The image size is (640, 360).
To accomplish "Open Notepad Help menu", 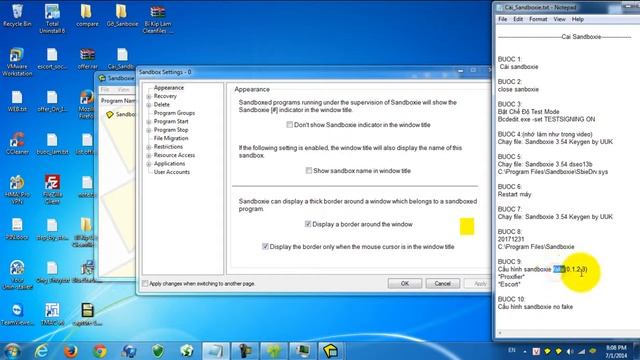I will click(x=578, y=19).
